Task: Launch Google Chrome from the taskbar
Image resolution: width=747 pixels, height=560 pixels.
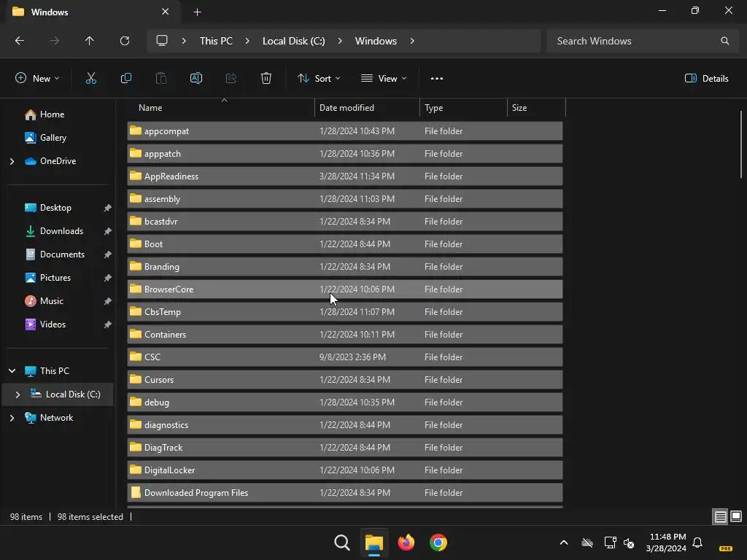Action: pyautogui.click(x=438, y=542)
